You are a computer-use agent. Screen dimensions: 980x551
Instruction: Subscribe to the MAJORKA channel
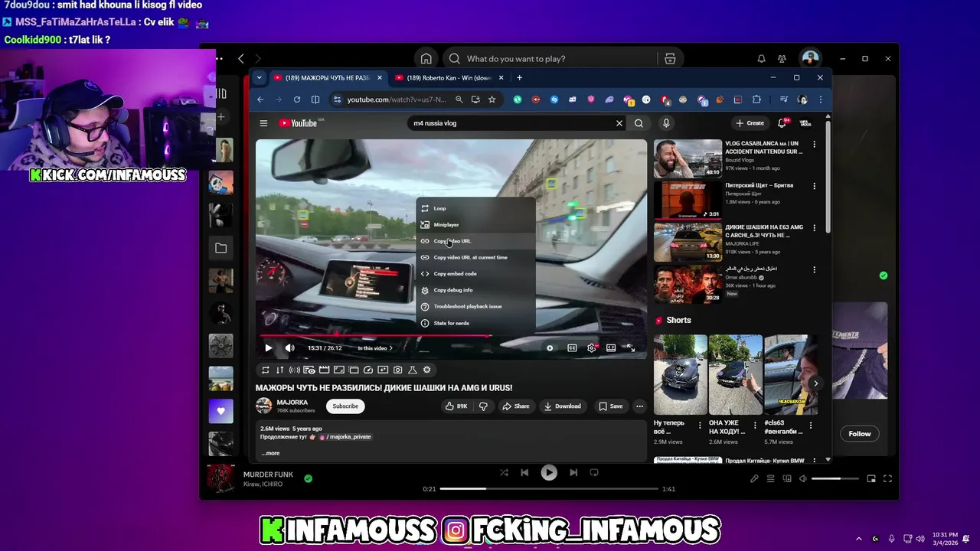point(345,406)
